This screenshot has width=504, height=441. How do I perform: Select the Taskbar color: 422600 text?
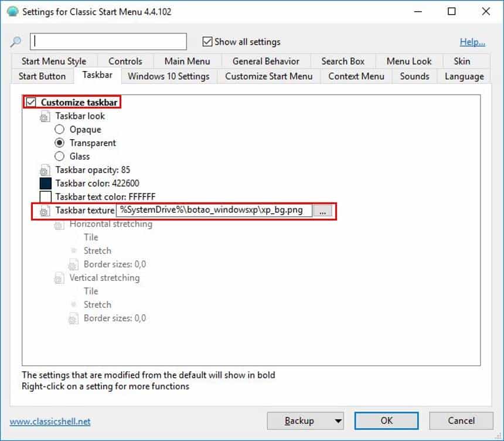[x=97, y=184]
